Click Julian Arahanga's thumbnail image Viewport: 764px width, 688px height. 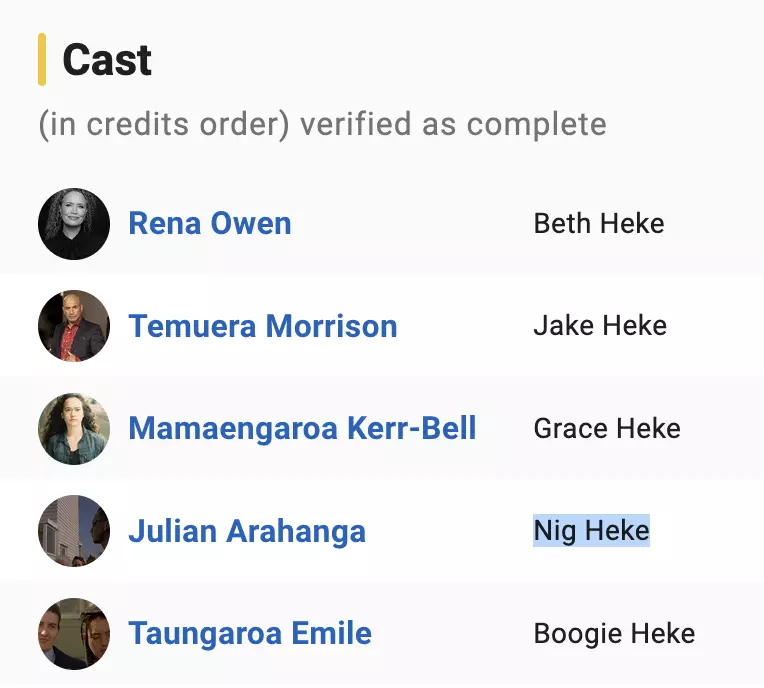tap(73, 531)
